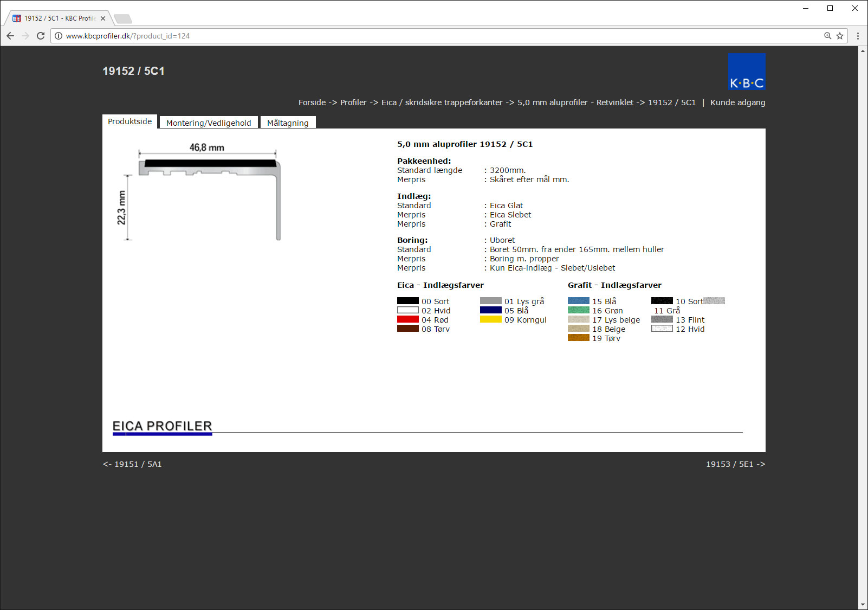Click the 10 Sort grafit swatch

pyautogui.click(x=662, y=301)
